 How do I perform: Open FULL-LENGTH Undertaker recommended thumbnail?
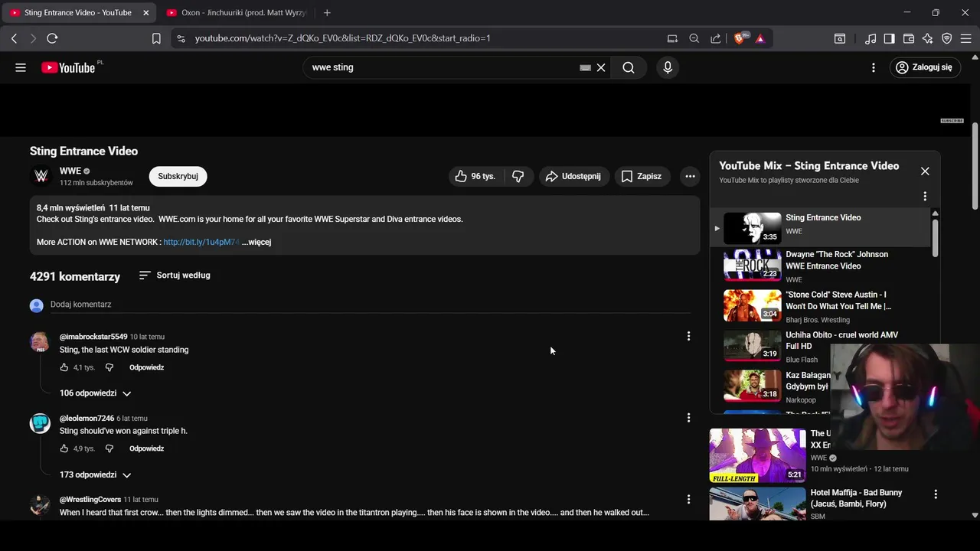[x=757, y=455]
